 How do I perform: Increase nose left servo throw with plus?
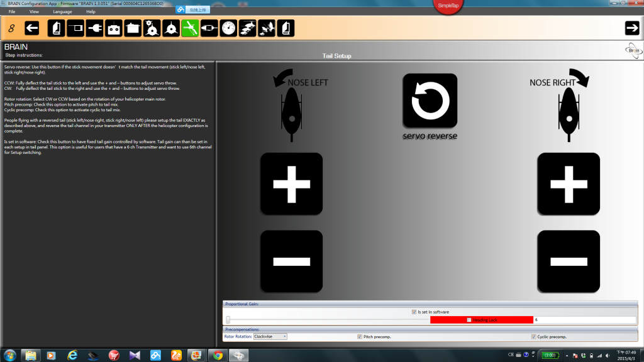click(x=292, y=184)
